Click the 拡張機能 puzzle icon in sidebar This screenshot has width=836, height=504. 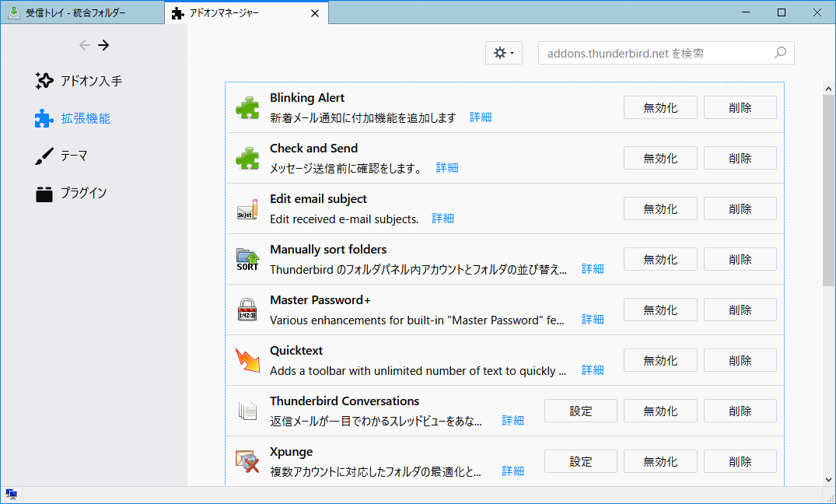click(44, 118)
